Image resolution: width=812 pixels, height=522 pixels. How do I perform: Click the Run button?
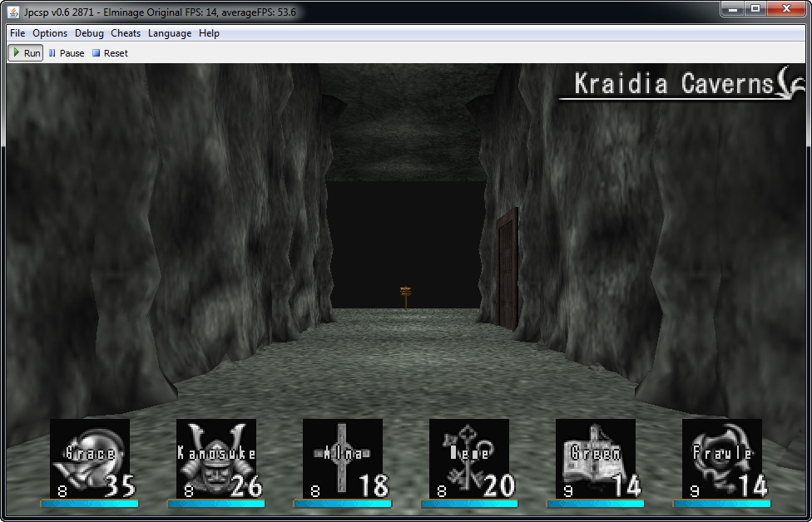point(25,52)
